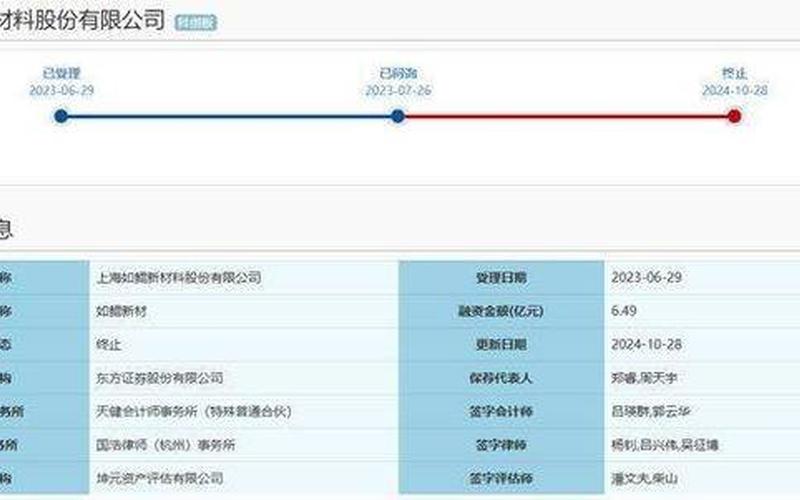Click the 已问询 stage label on the timeline

coord(398,73)
